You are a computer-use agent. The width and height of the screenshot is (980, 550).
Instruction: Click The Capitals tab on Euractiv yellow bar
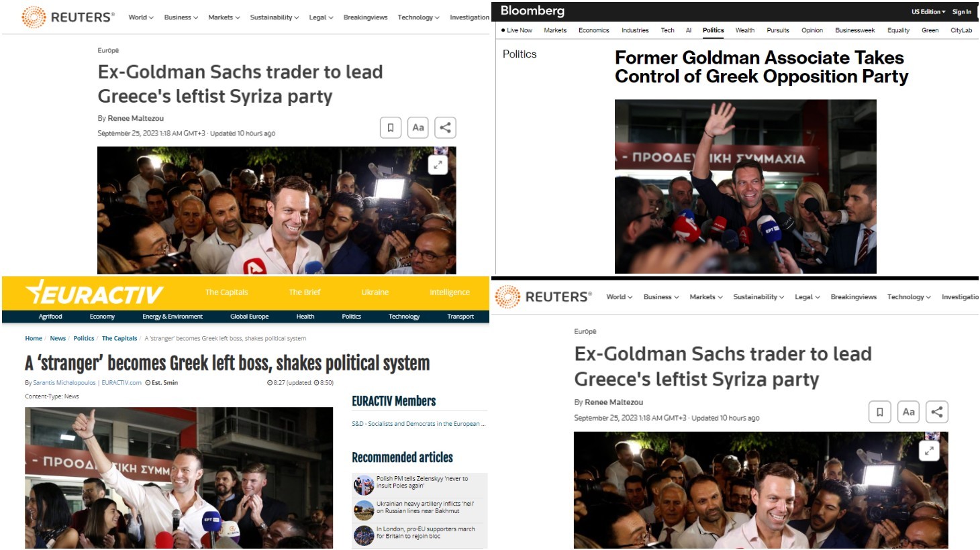tap(226, 292)
